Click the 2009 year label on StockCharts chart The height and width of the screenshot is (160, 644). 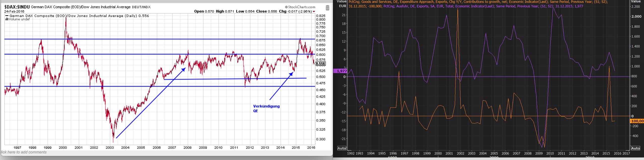point(203,148)
